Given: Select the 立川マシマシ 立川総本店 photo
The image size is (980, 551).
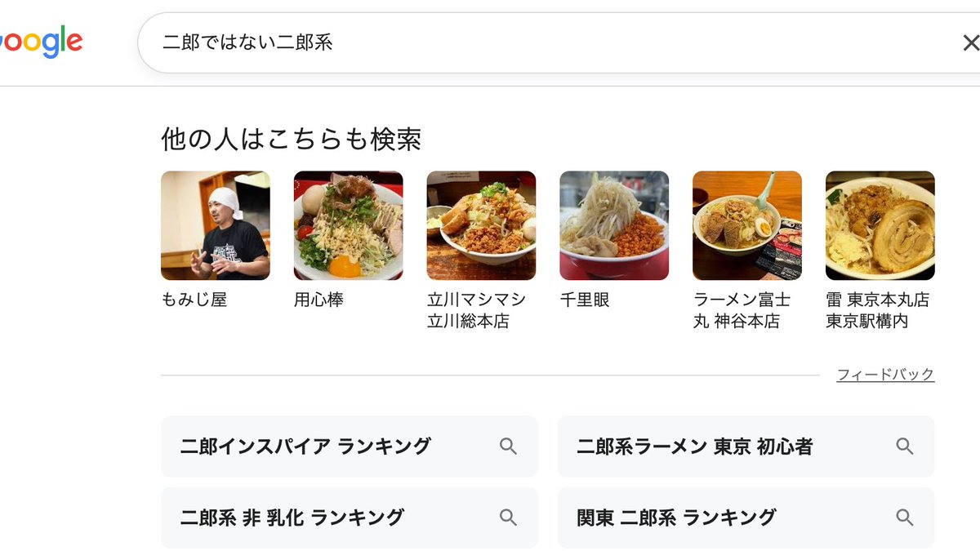Looking at the screenshot, I should (x=481, y=225).
